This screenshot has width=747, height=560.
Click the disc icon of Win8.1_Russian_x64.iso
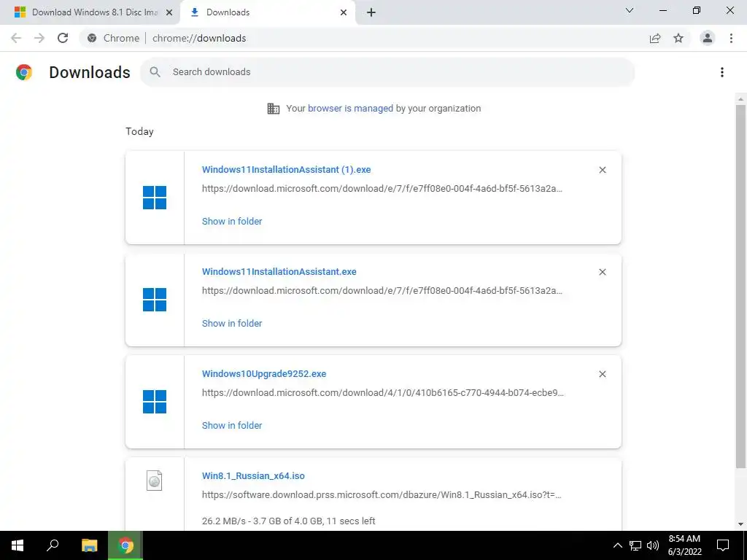click(155, 481)
